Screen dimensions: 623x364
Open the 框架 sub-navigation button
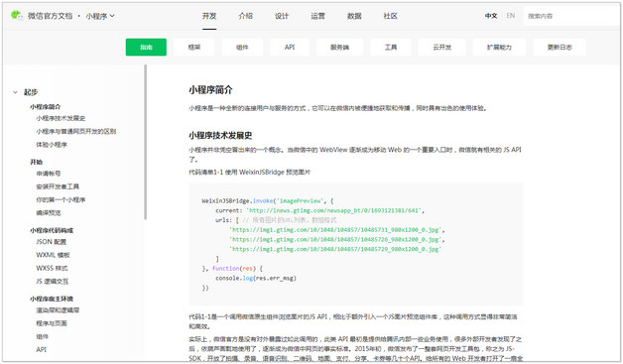click(x=194, y=48)
